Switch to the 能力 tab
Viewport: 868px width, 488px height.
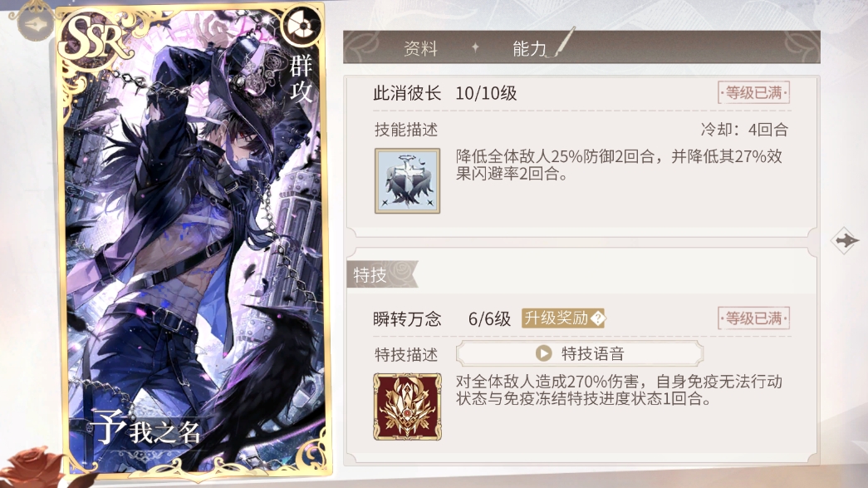pos(529,49)
